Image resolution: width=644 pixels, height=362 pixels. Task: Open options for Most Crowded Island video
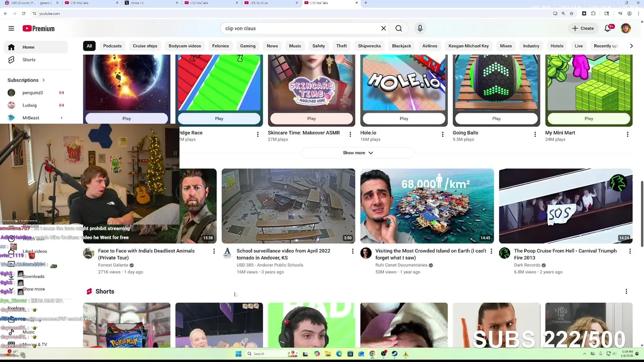pyautogui.click(x=491, y=251)
